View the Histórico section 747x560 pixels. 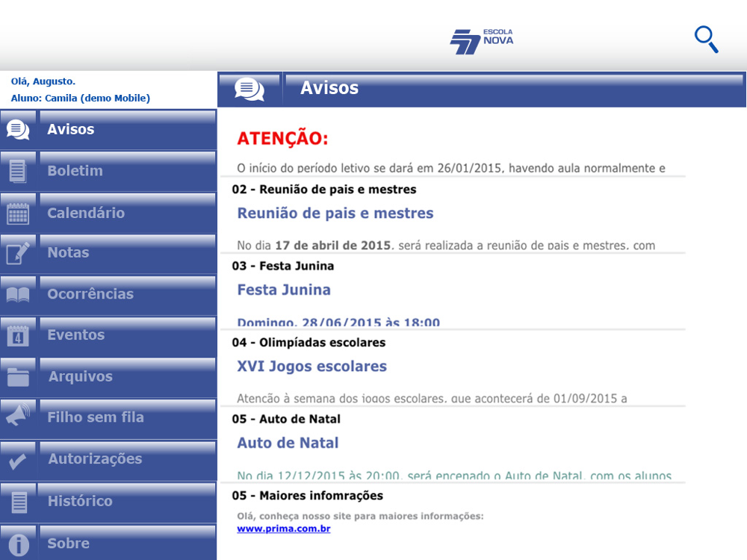pos(108,502)
